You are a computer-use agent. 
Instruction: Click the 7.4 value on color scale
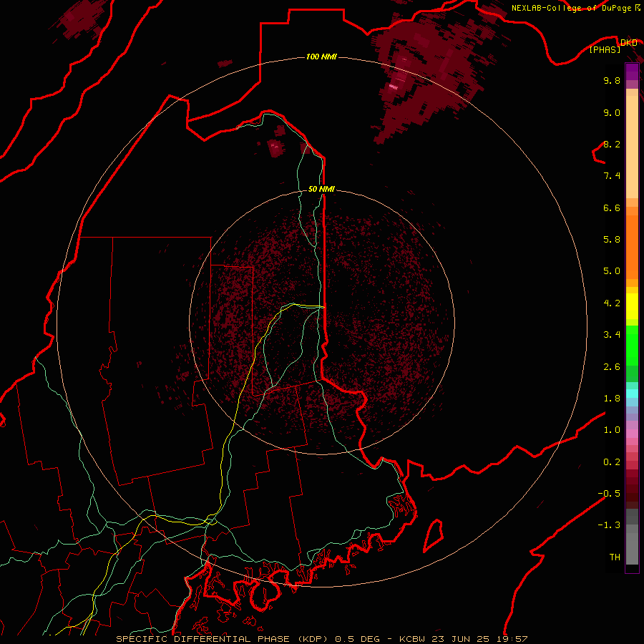coord(612,176)
